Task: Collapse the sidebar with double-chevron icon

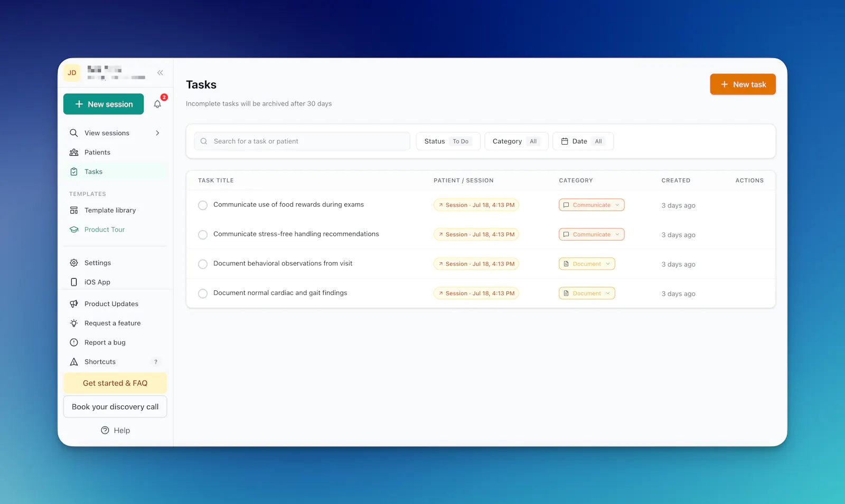Action: (160, 73)
